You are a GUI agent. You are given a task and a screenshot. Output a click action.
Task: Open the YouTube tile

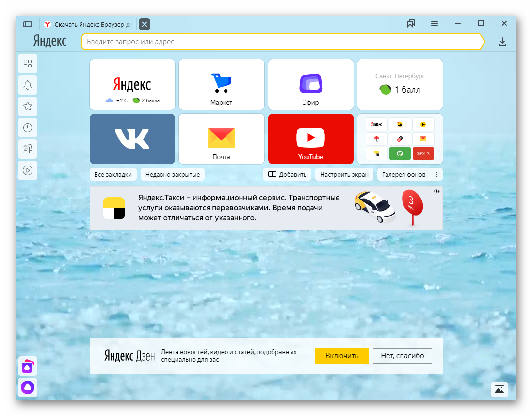coord(311,139)
